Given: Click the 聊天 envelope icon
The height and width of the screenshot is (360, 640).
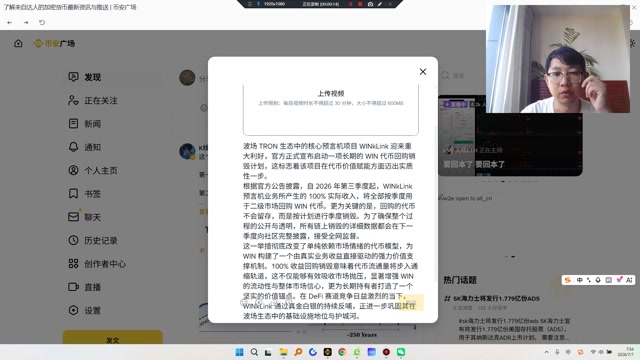Looking at the screenshot, I should (73, 217).
